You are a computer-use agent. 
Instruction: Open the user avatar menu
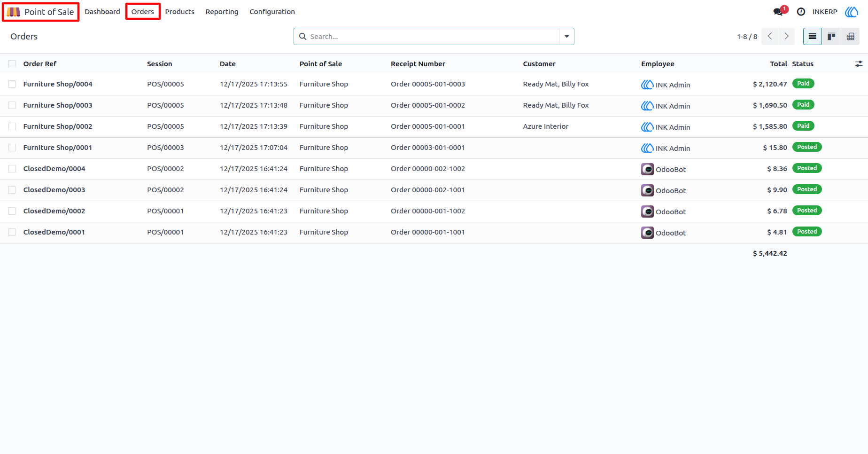(x=851, y=12)
